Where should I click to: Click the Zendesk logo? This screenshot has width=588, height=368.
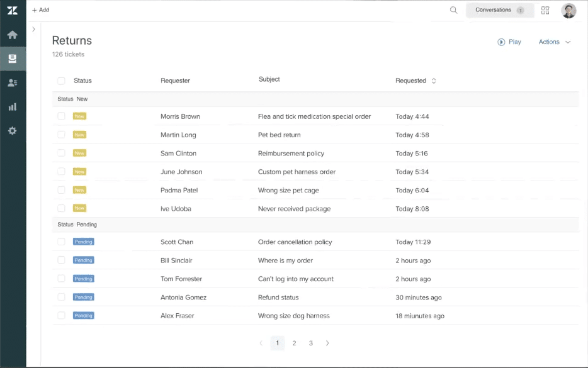pos(13,9)
